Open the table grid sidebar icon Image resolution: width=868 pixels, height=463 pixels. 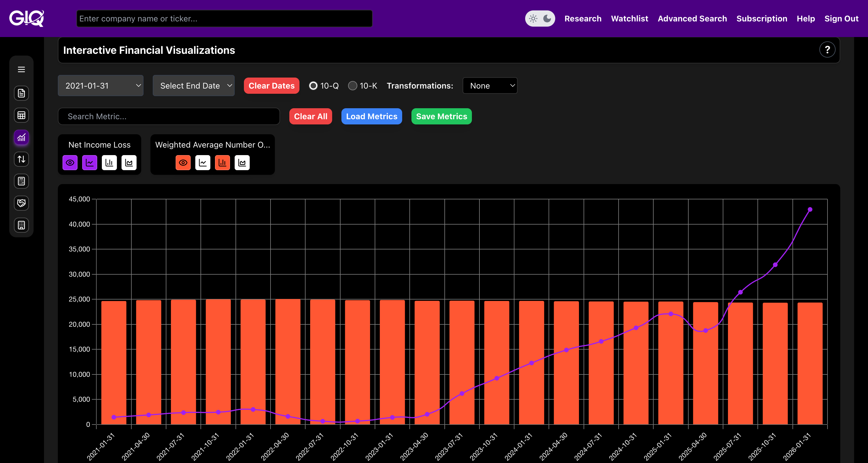(x=21, y=115)
